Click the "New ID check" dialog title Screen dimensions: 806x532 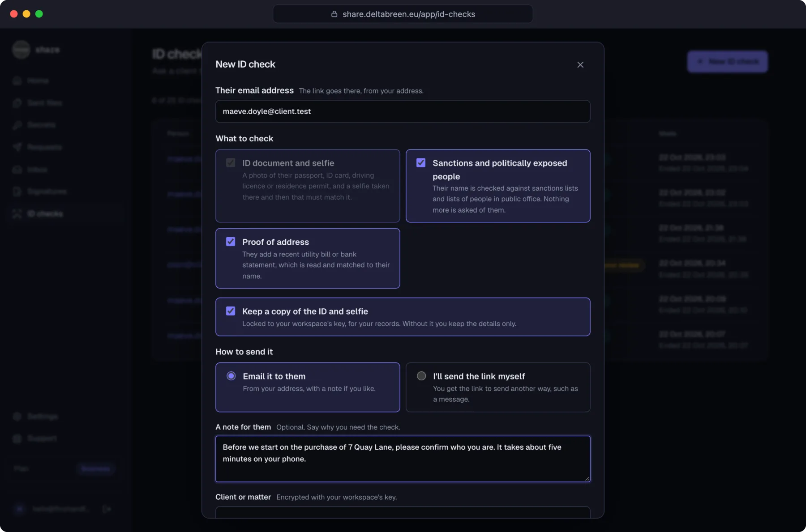click(245, 64)
